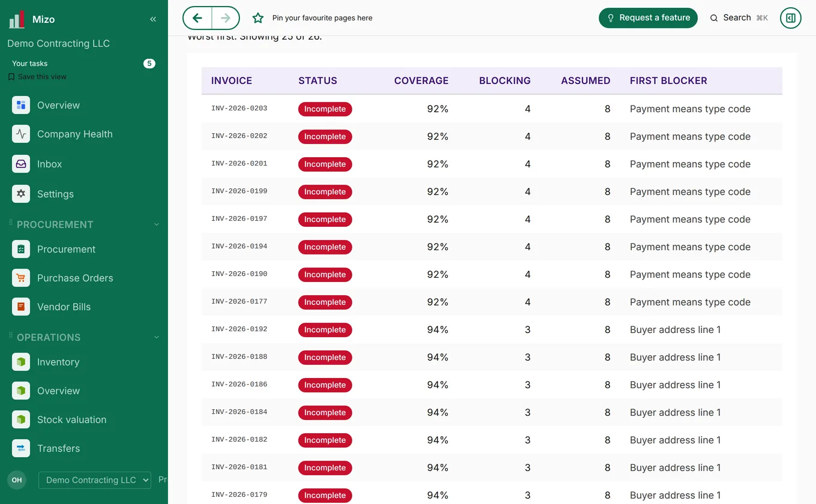Go back with the left arrow button
816x504 pixels.
tap(197, 18)
